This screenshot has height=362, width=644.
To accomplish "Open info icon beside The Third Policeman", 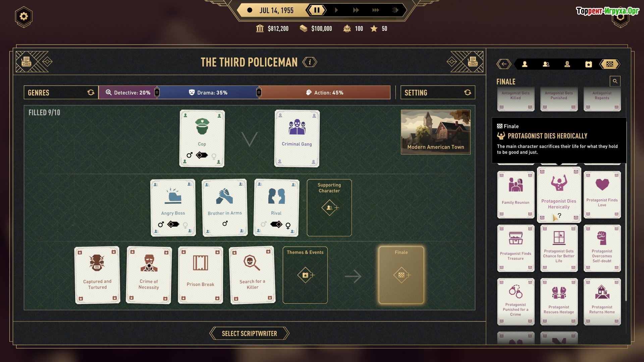I will click(310, 62).
